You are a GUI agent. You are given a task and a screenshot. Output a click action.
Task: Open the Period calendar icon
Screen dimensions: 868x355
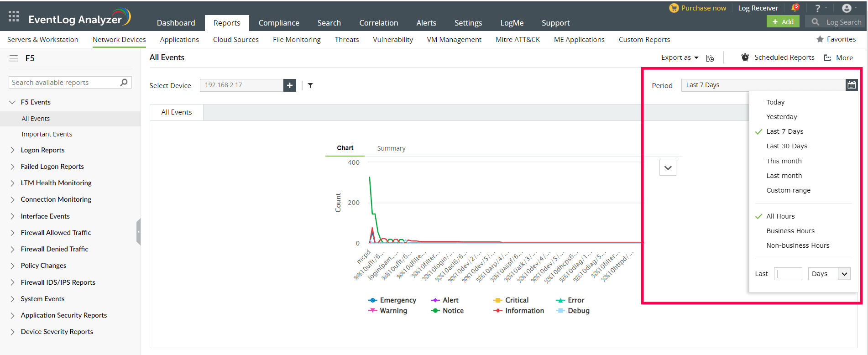pos(852,85)
